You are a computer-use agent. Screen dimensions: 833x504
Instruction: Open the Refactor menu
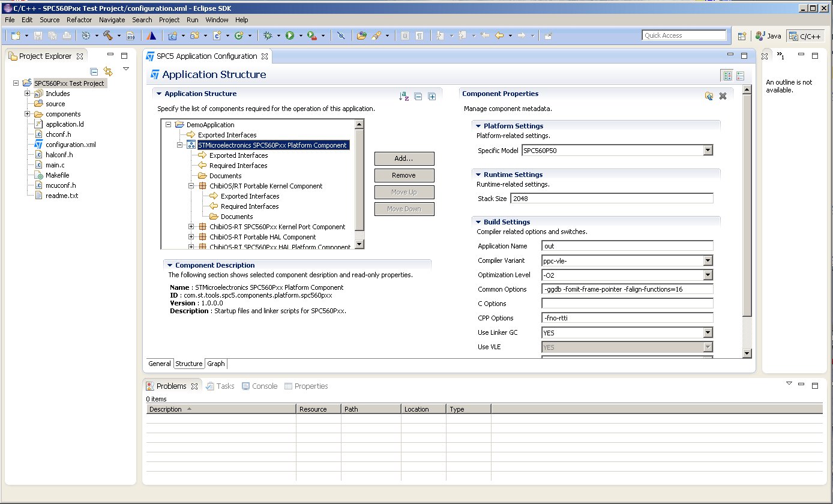pos(79,20)
